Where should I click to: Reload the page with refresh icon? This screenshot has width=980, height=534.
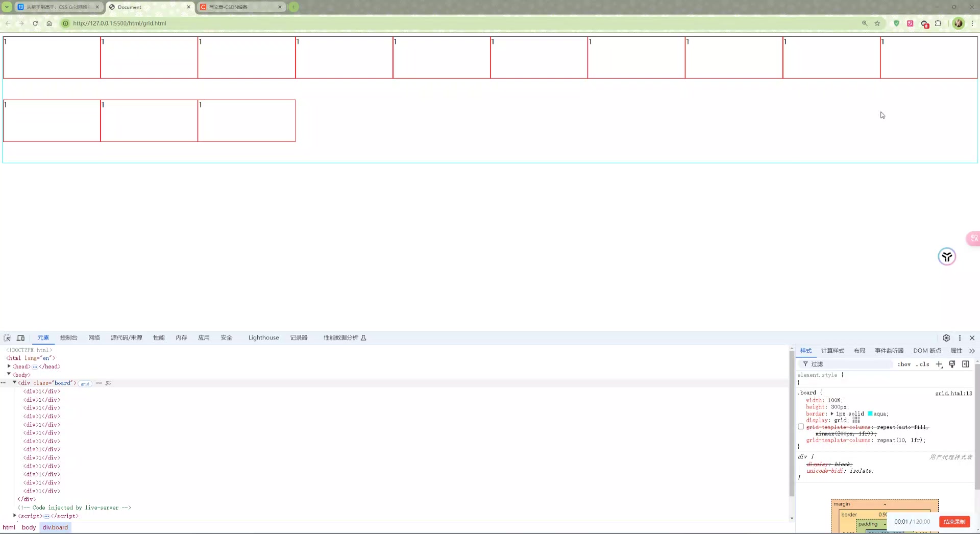tap(35, 23)
